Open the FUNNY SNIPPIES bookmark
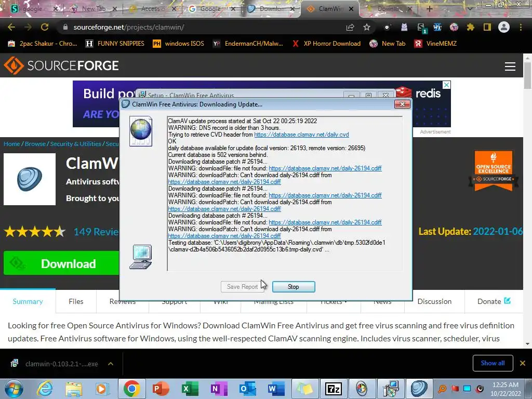Image resolution: width=532 pixels, height=399 pixels. (115, 44)
